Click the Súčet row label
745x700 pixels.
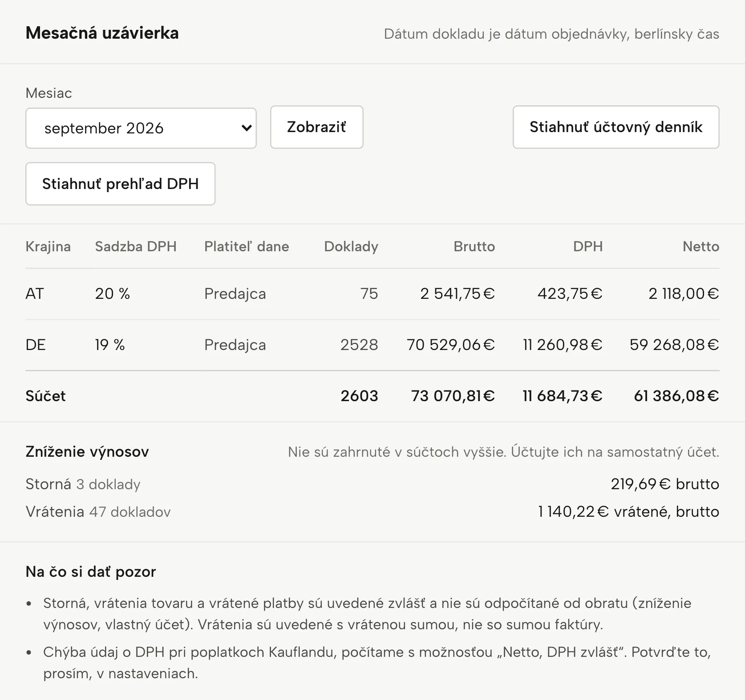pyautogui.click(x=45, y=396)
